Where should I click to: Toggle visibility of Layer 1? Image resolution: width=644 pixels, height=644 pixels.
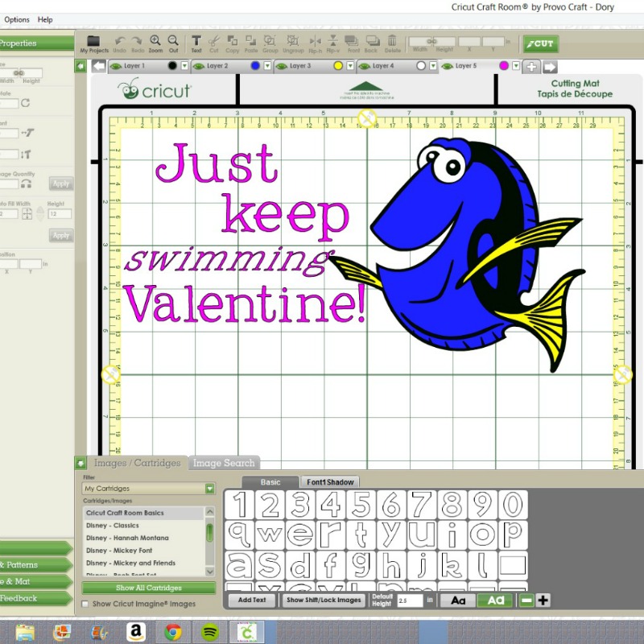click(x=116, y=66)
